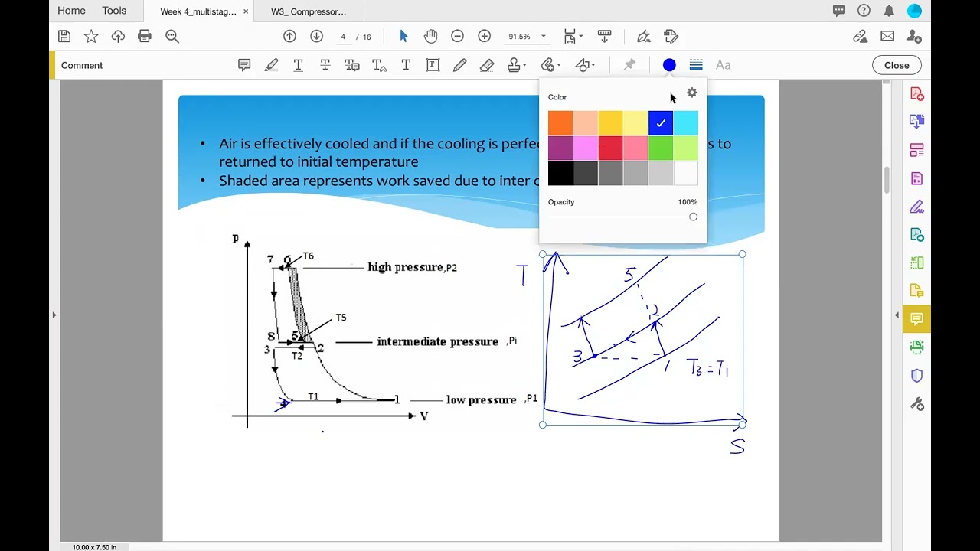Save the file with the disk icon
Screen dimensions: 980x551
(64, 36)
